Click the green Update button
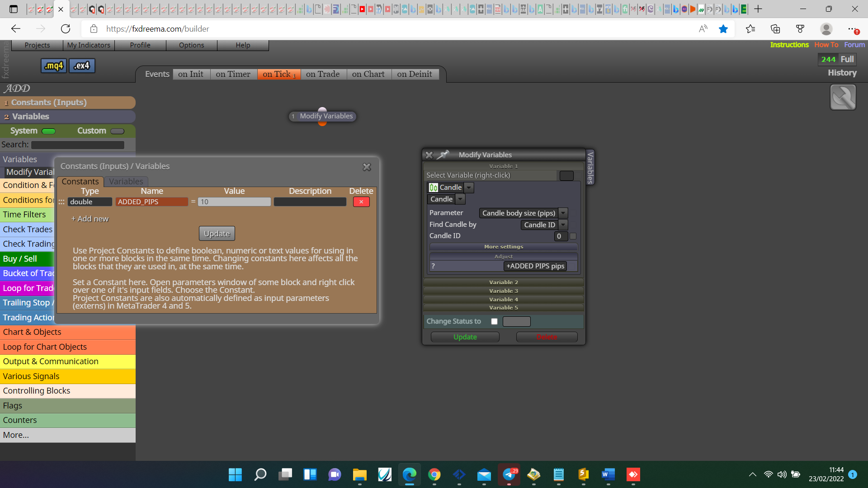This screenshot has height=488, width=868. 465,337
